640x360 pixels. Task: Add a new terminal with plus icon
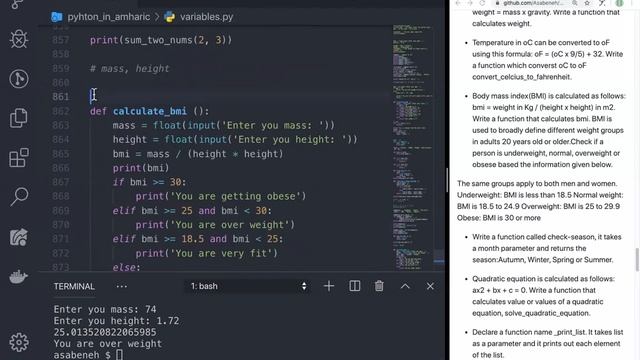[x=329, y=286]
